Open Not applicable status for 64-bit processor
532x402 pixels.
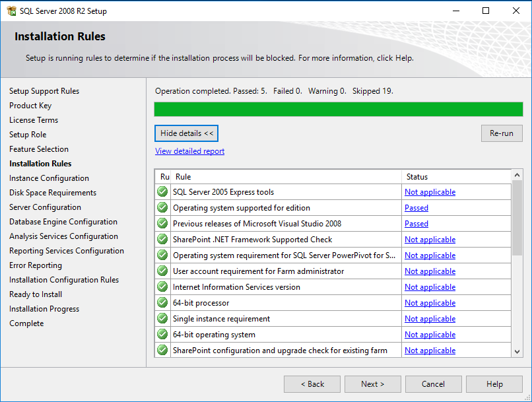click(x=430, y=302)
